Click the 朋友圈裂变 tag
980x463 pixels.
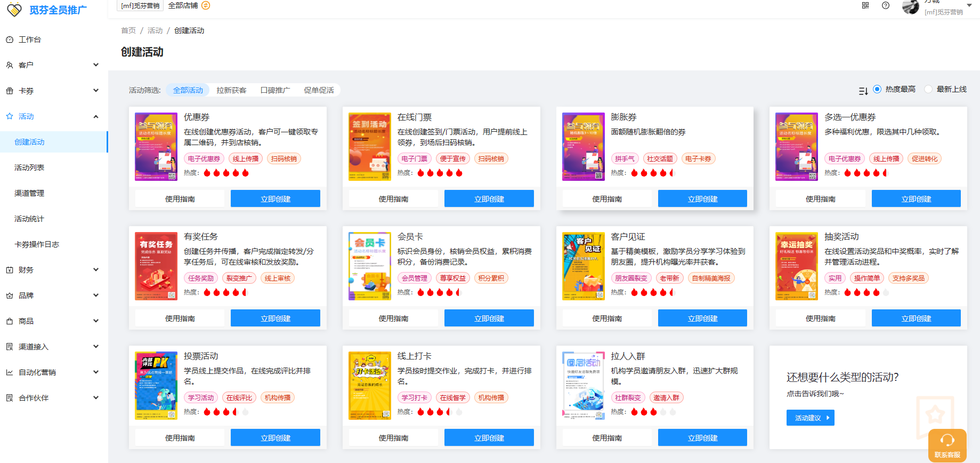point(631,278)
